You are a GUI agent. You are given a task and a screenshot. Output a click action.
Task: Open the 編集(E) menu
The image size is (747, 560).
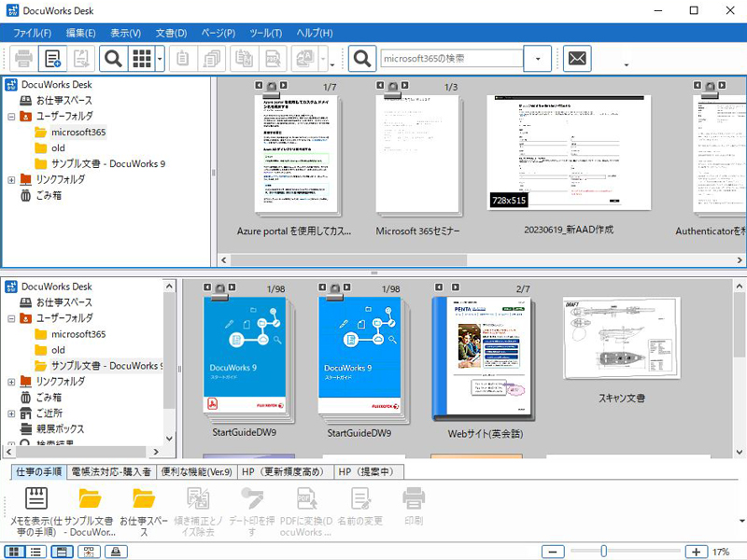tap(80, 33)
